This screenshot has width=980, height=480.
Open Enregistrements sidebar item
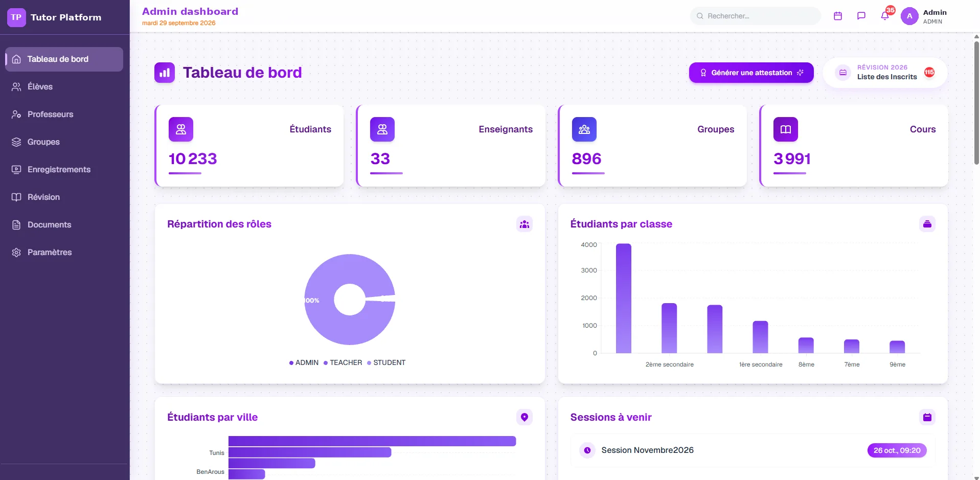(64, 170)
